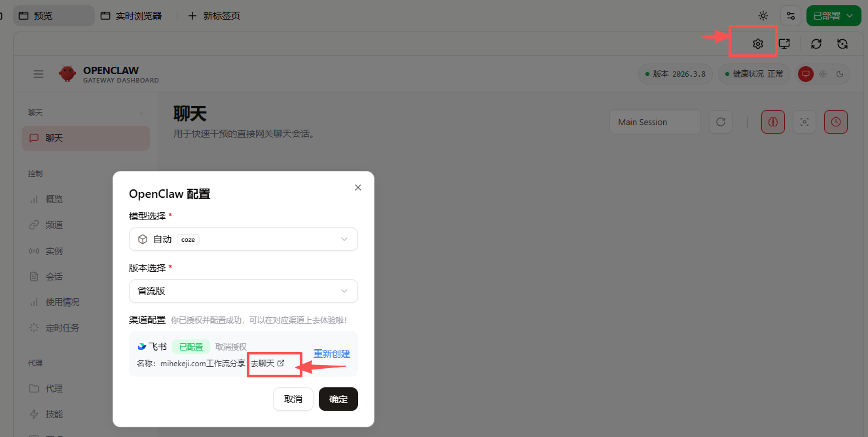The image size is (868, 437).
Task: Open the sliders settings button in top bar
Action: point(791,16)
